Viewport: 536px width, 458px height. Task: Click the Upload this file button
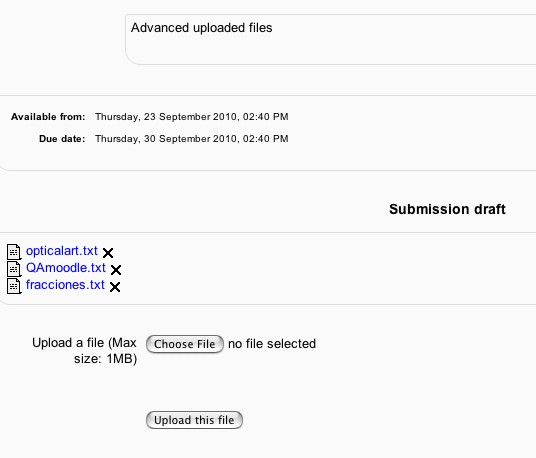pos(194,420)
